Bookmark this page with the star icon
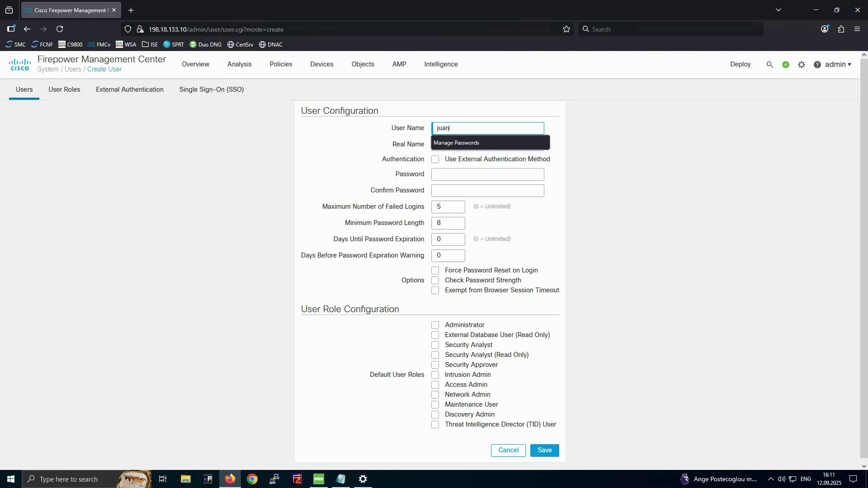This screenshot has height=488, width=868. [x=566, y=29]
